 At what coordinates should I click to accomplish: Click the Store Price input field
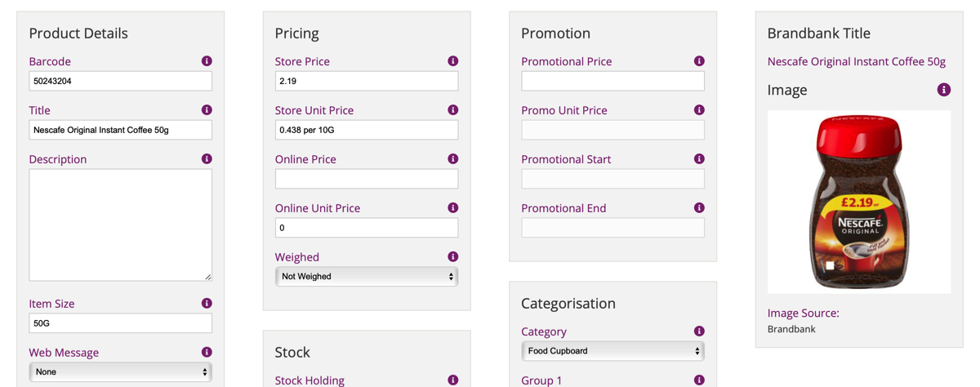(366, 81)
